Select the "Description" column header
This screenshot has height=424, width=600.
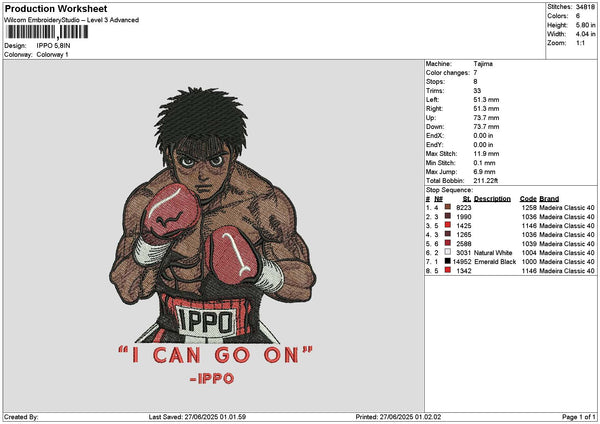(x=492, y=199)
